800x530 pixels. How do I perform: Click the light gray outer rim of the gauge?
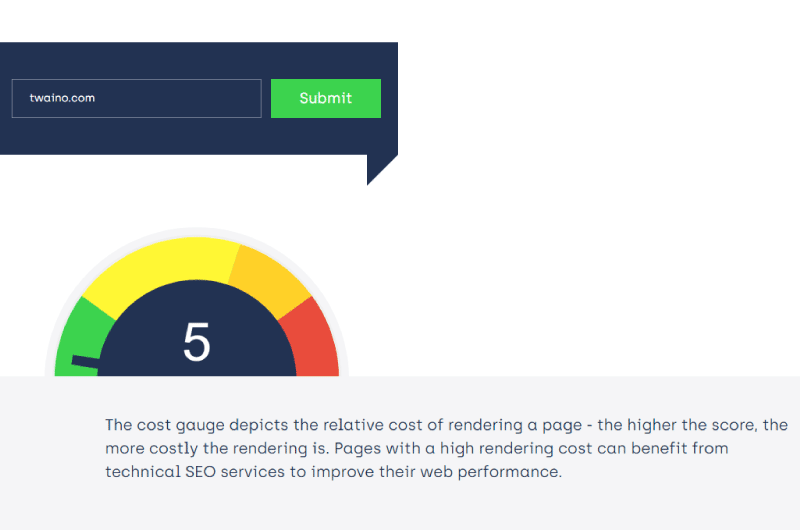197,232
